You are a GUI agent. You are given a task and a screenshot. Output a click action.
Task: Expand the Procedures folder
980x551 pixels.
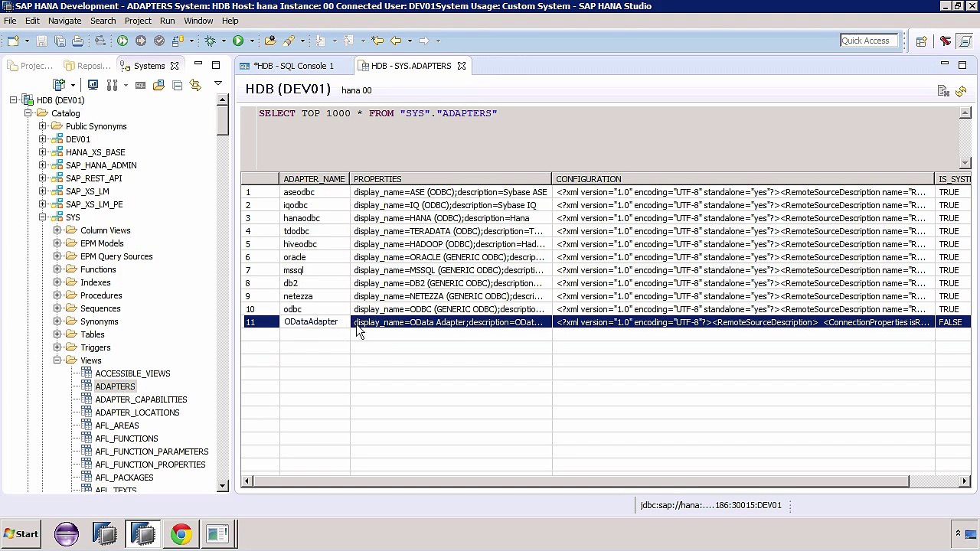point(57,295)
